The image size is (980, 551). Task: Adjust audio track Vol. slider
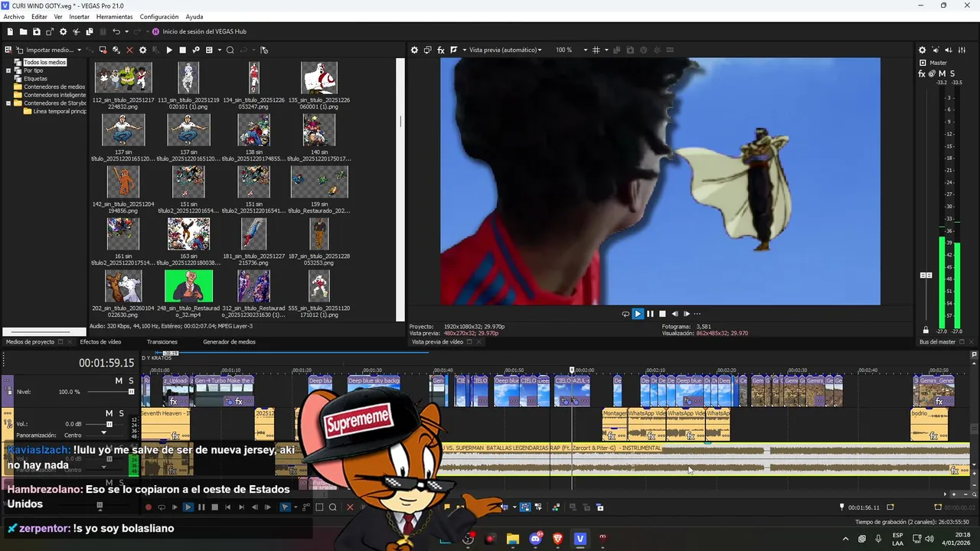point(109,424)
